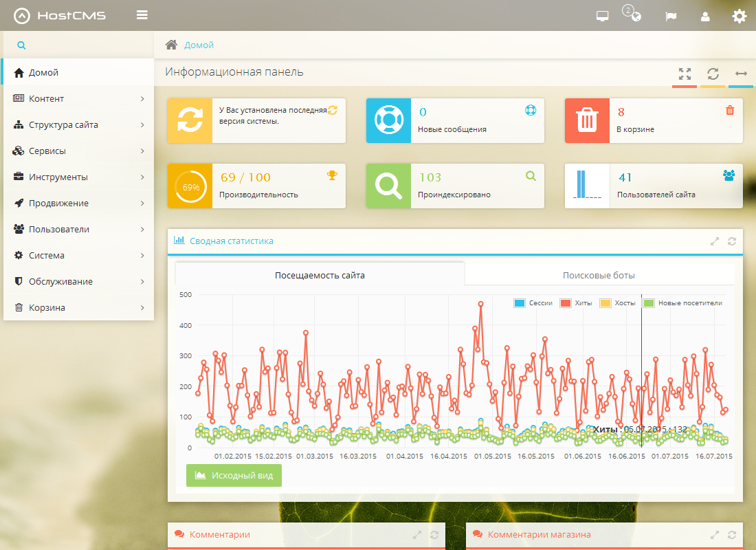The height and width of the screenshot is (550, 756).
Task: Toggle the Новые посетители legend series
Action: (683, 302)
